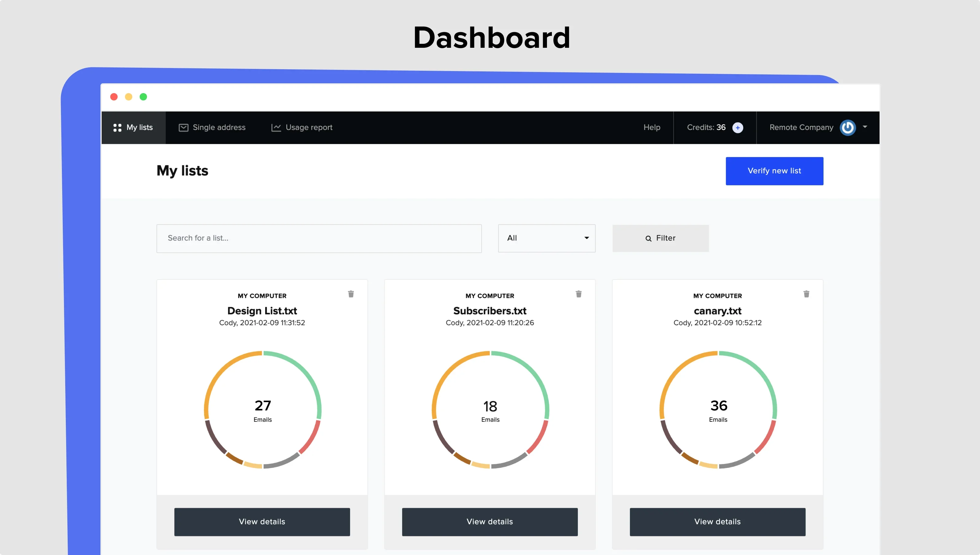Screen dimensions: 980x555
Task: Click the Filter search button
Action: pyautogui.click(x=660, y=238)
